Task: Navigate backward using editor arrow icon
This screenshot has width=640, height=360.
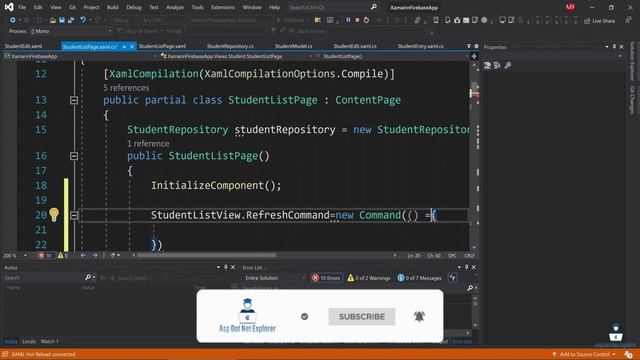Action: click(x=83, y=256)
